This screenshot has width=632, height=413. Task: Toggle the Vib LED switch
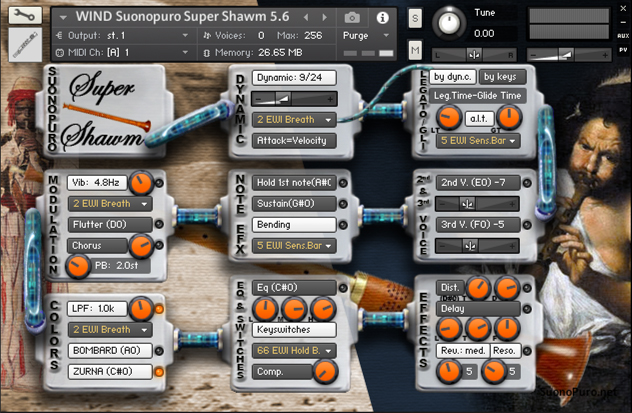tap(159, 183)
